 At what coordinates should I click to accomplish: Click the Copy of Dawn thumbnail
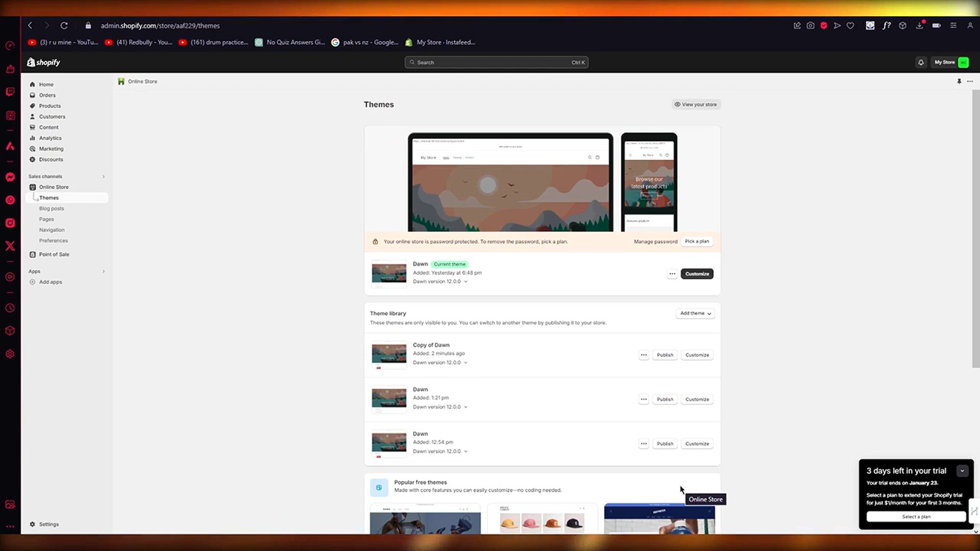(x=389, y=355)
